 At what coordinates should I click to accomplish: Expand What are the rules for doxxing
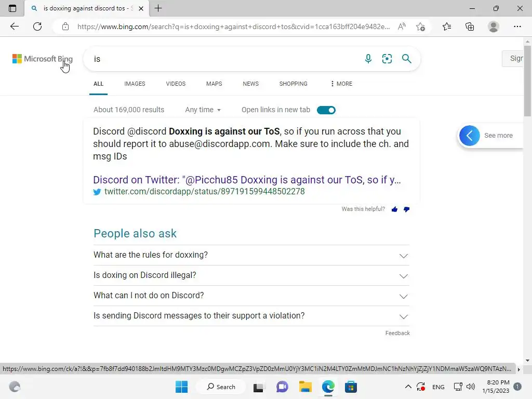[x=251, y=255]
